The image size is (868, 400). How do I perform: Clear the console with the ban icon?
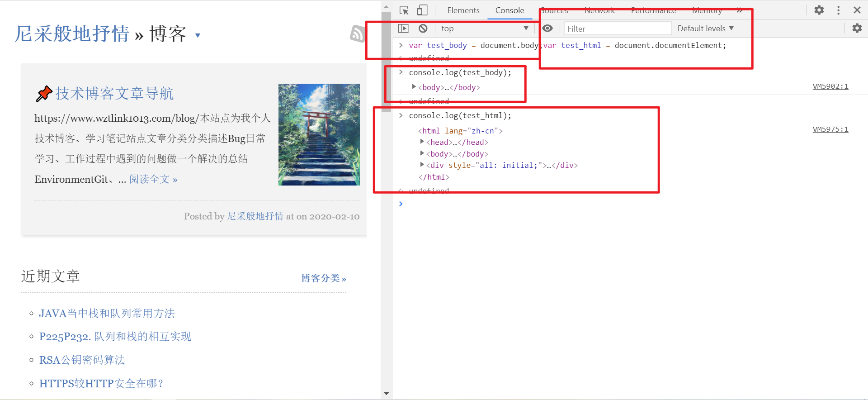423,29
